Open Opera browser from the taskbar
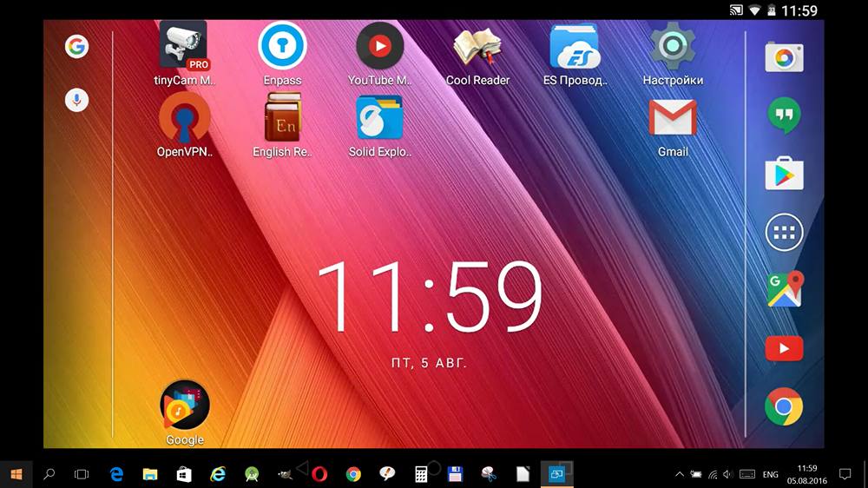This screenshot has width=868, height=488. (319, 474)
